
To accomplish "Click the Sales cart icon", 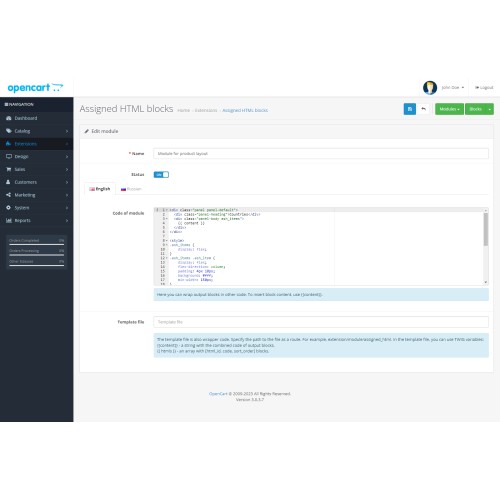I will [x=9, y=169].
